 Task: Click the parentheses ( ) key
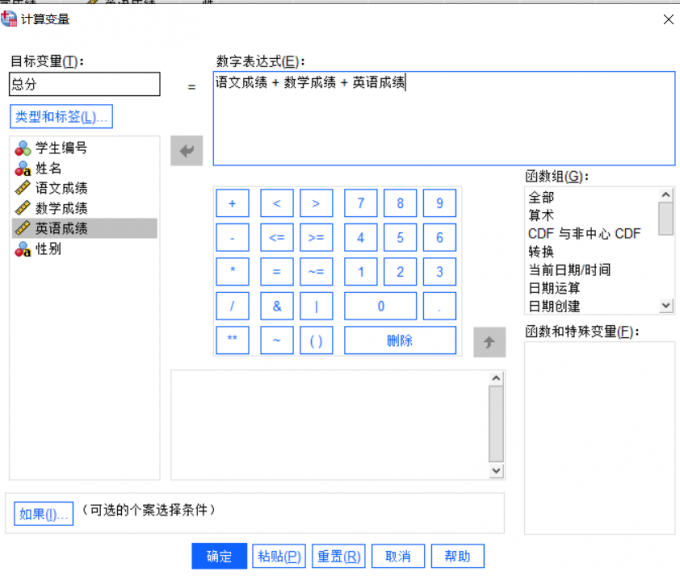[x=316, y=340]
